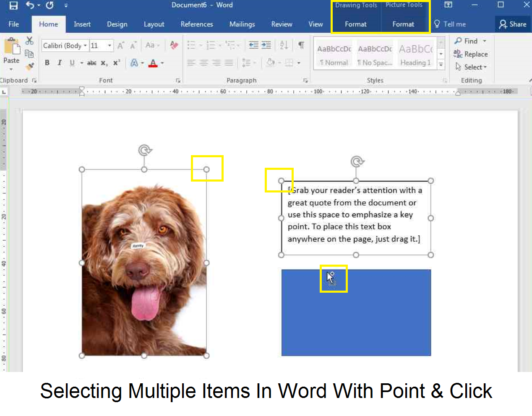
Task: Switch to the Mailings tab
Action: tap(242, 24)
